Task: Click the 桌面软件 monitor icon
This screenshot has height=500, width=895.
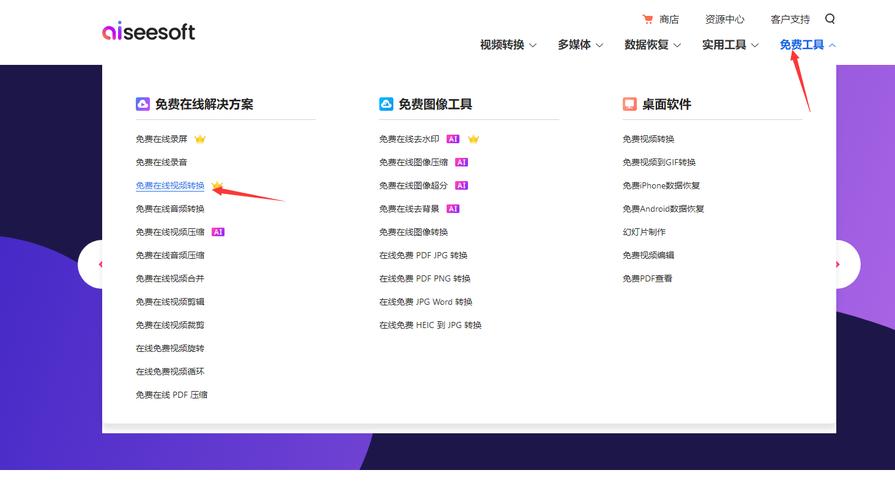Action: (630, 104)
